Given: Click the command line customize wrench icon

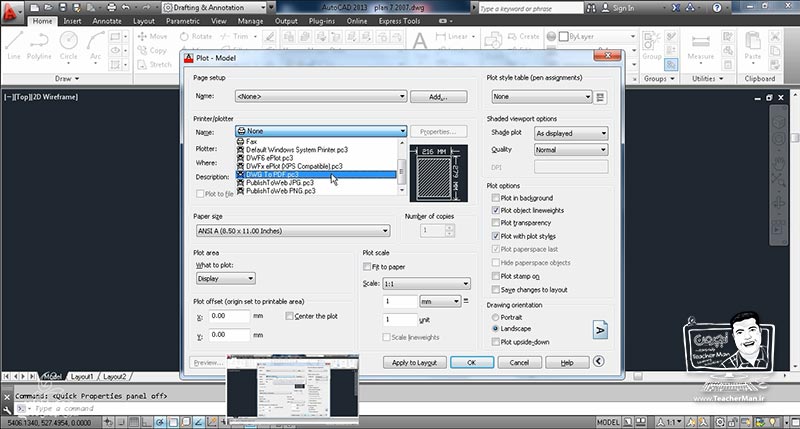Looking at the screenshot, I should [7, 410].
